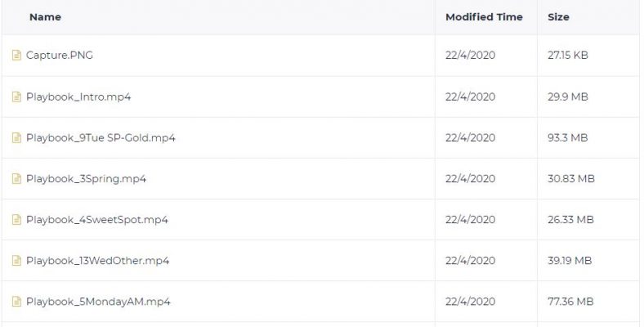Select the file icon for Playbook_4SweetSpot.mp4
The height and width of the screenshot is (327, 644).
click(16, 220)
